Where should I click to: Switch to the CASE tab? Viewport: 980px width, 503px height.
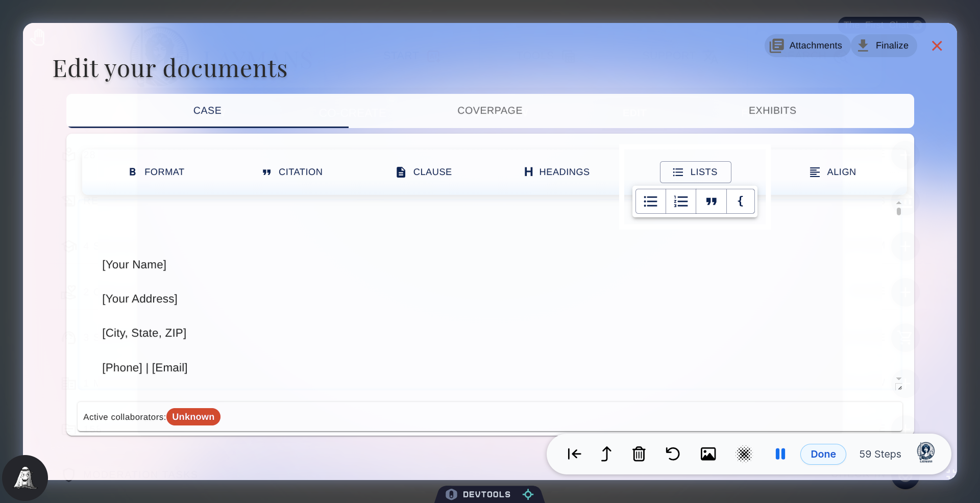point(207,111)
